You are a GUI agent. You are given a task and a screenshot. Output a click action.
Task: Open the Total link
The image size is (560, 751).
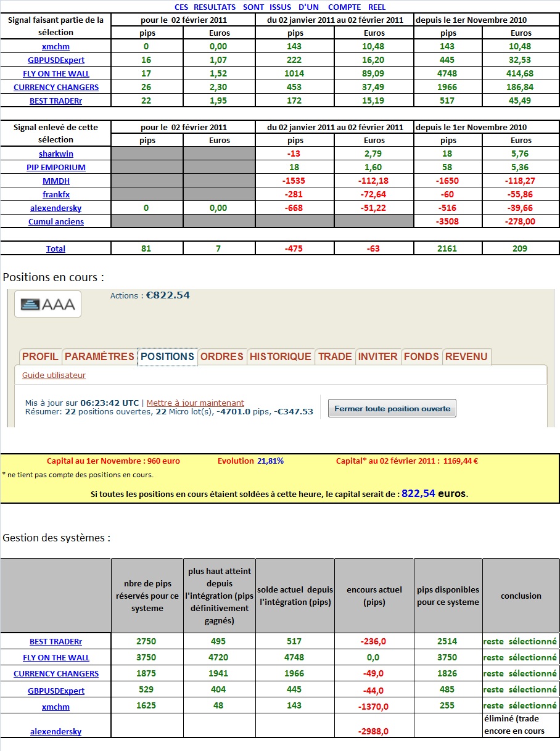point(56,248)
